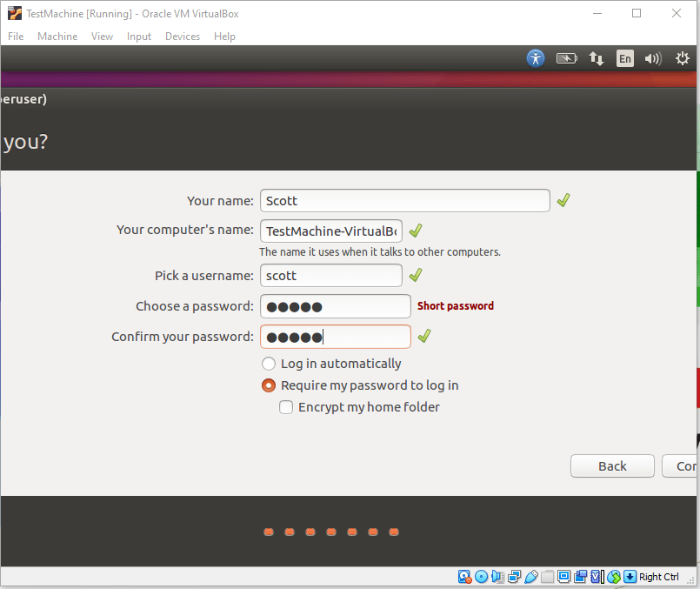Open the network connection indicator
The image size is (700, 589).
point(596,58)
